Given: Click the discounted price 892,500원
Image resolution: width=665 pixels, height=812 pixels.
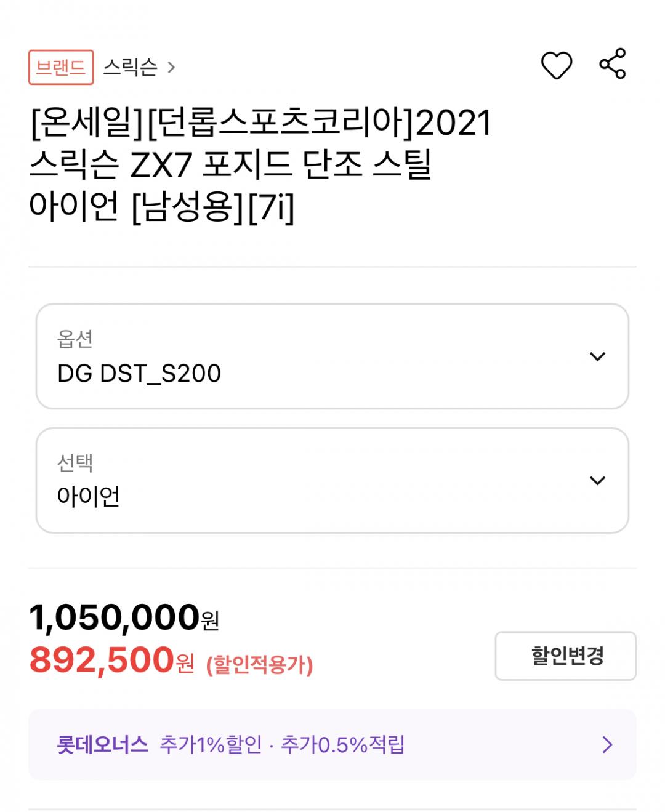Looking at the screenshot, I should pyautogui.click(x=111, y=660).
